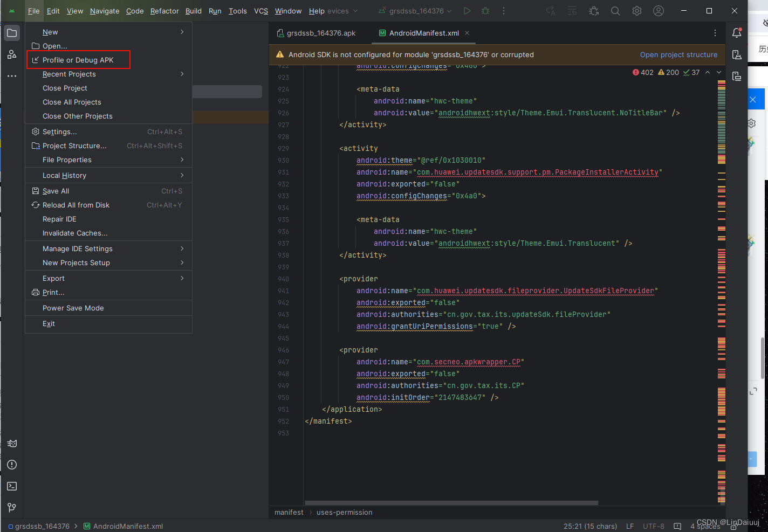Click cursor position 25:21 in status bar
Screen dimensions: 768x532
(590, 526)
